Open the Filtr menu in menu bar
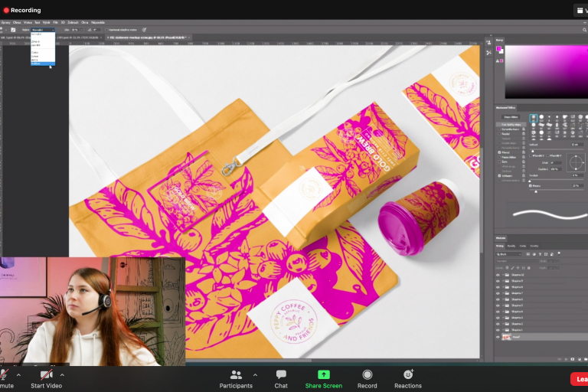 [56, 23]
